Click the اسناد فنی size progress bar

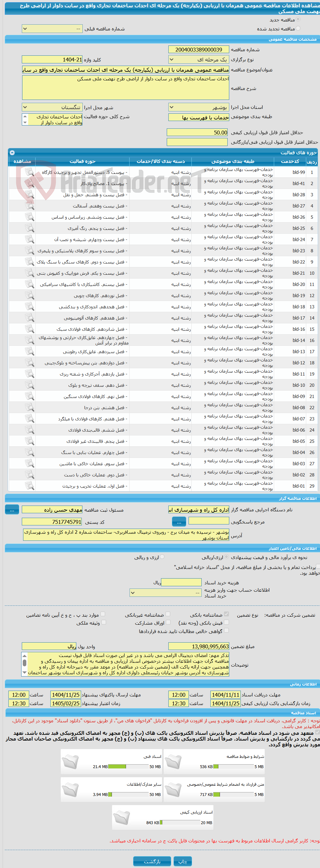click(x=128, y=767)
